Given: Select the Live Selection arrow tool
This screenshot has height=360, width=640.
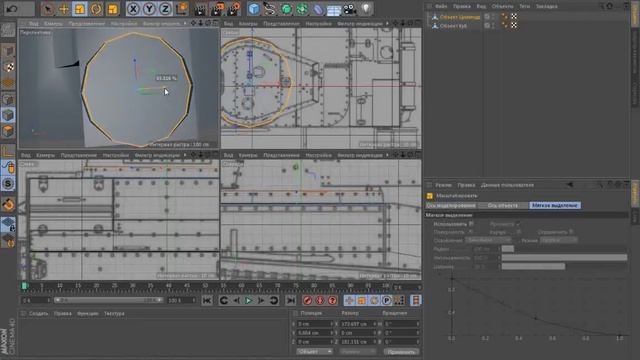Looking at the screenshot, I should (x=49, y=9).
